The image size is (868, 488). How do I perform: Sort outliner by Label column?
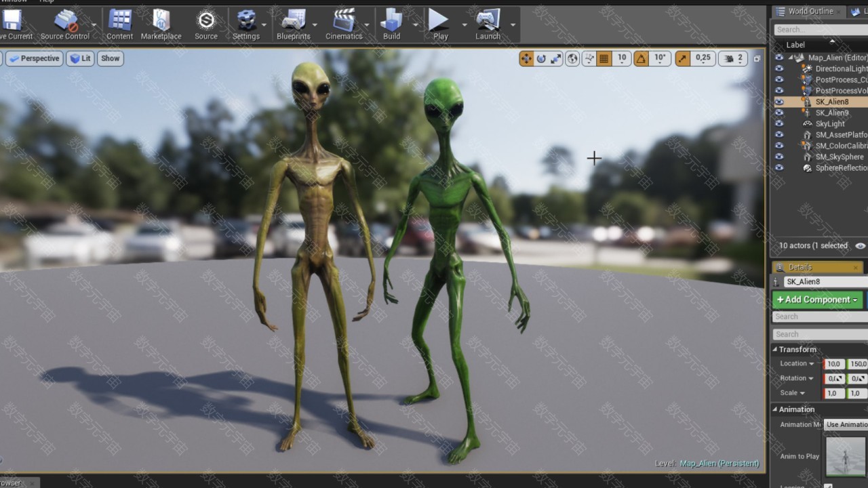click(x=795, y=45)
